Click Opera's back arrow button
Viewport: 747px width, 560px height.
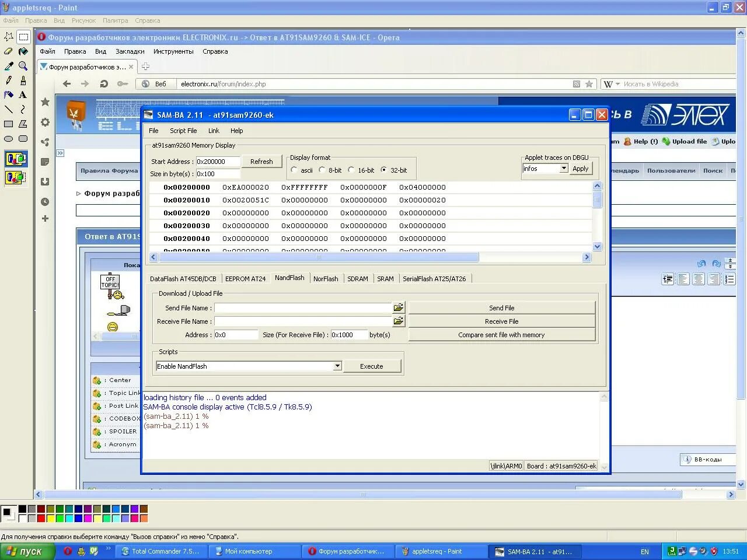(x=67, y=83)
